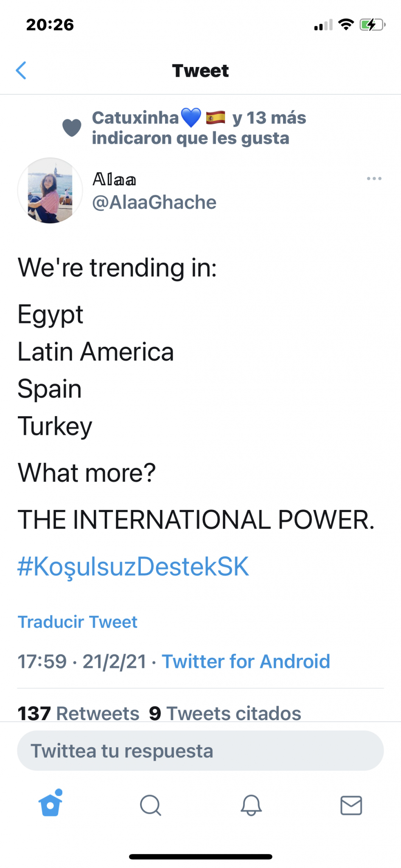Tap the back arrow in header
Screen dimensions: 401x868
pos(21,70)
